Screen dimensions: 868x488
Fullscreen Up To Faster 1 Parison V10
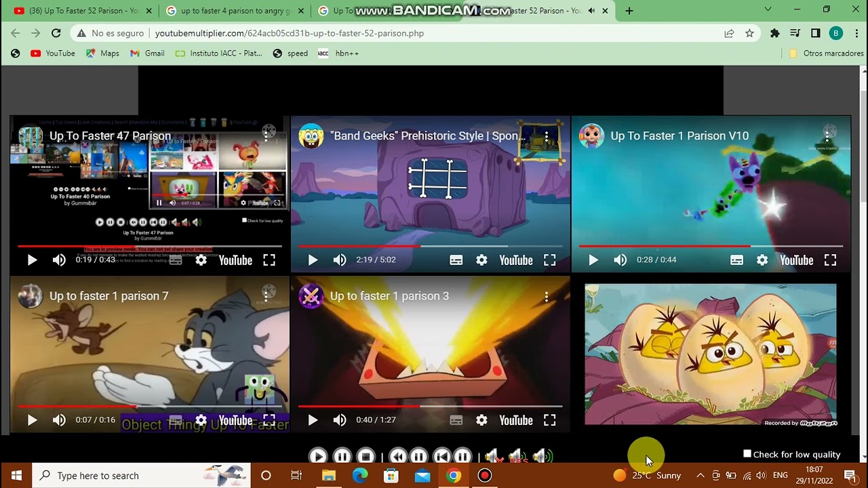point(830,260)
